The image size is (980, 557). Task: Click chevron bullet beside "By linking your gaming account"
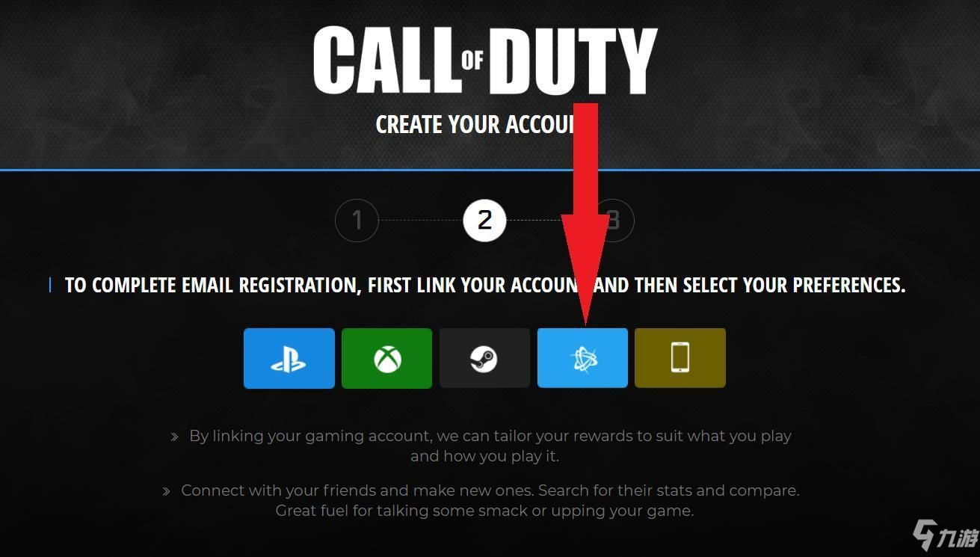[174, 437]
